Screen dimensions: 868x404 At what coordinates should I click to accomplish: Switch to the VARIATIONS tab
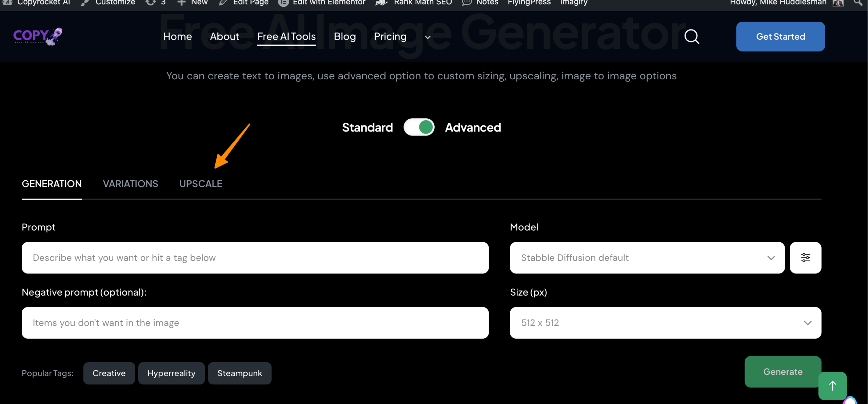coord(130,184)
